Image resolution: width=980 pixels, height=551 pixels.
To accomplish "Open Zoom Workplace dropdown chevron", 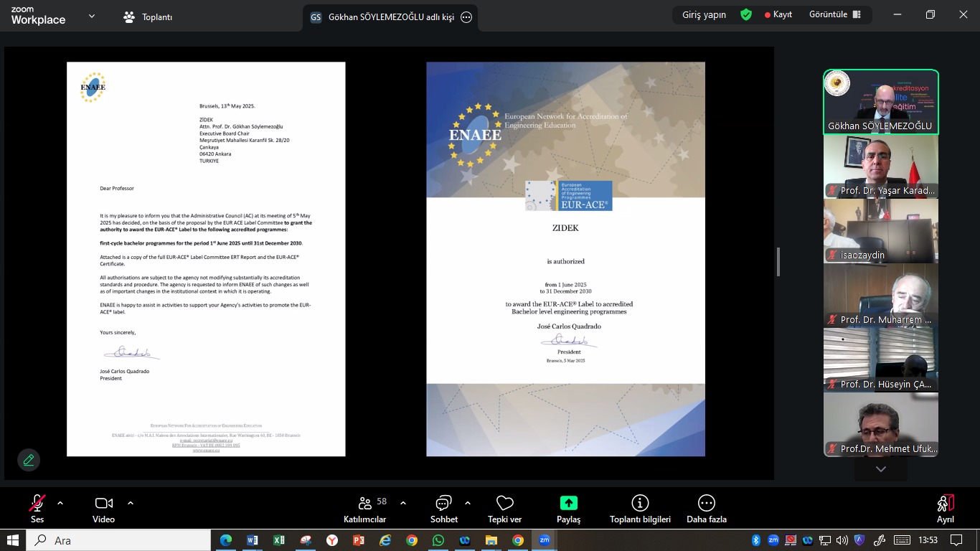I will point(92,16).
